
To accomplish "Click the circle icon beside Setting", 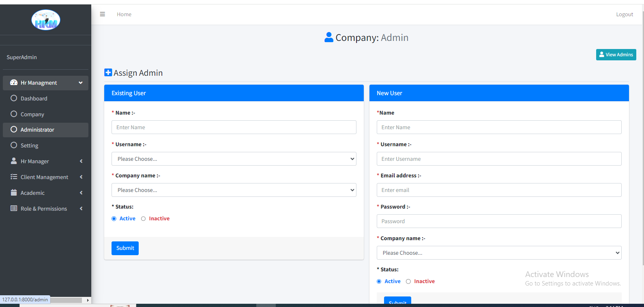I will (x=14, y=145).
